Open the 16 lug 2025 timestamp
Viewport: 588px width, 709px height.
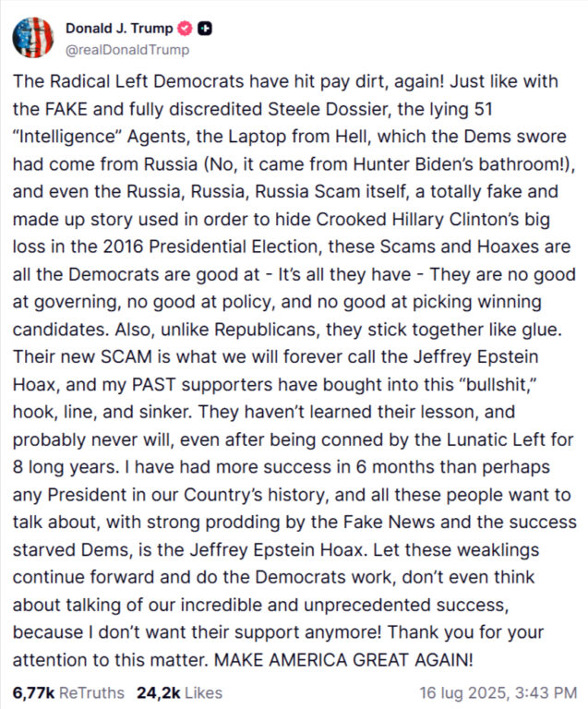click(x=498, y=692)
